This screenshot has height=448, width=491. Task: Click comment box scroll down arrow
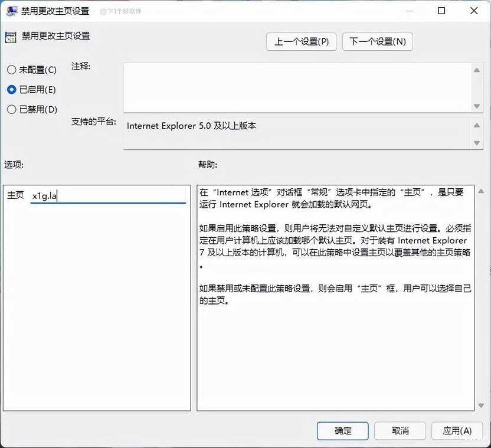(x=477, y=106)
